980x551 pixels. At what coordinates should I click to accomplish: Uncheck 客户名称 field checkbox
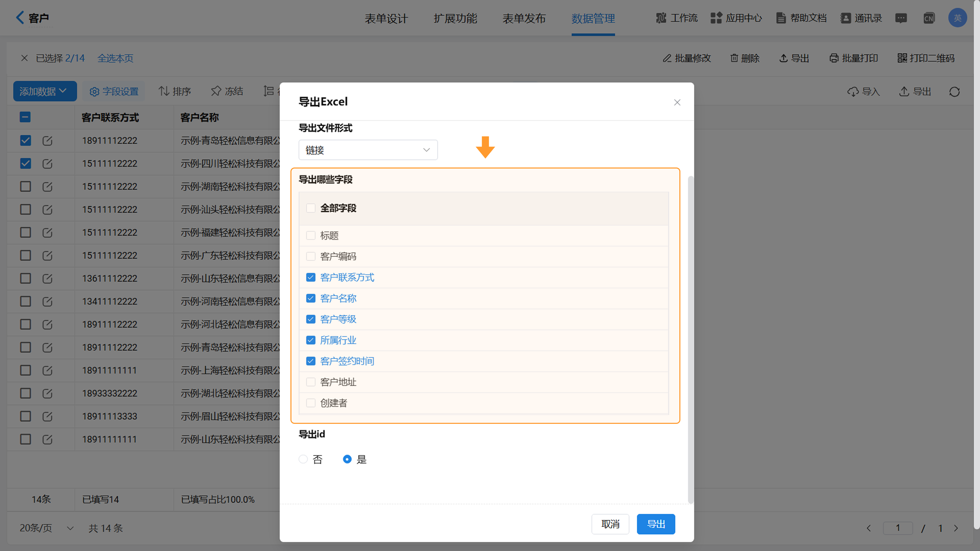click(311, 298)
